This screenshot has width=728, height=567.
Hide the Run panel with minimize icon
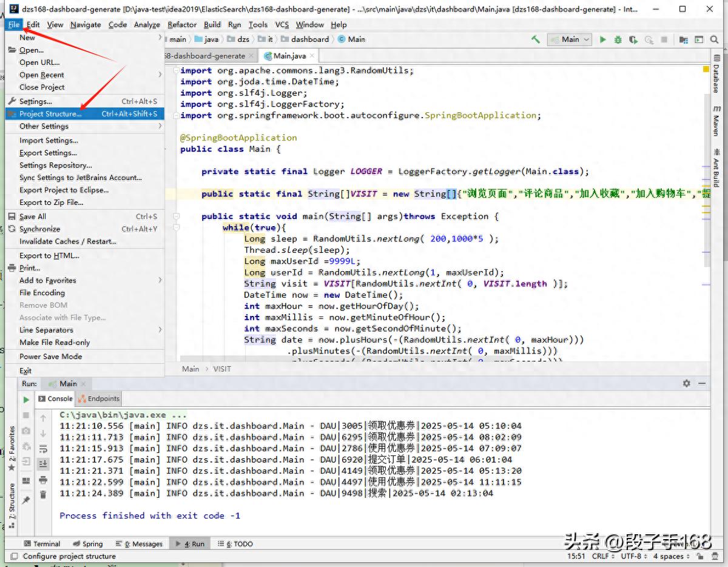coord(702,383)
